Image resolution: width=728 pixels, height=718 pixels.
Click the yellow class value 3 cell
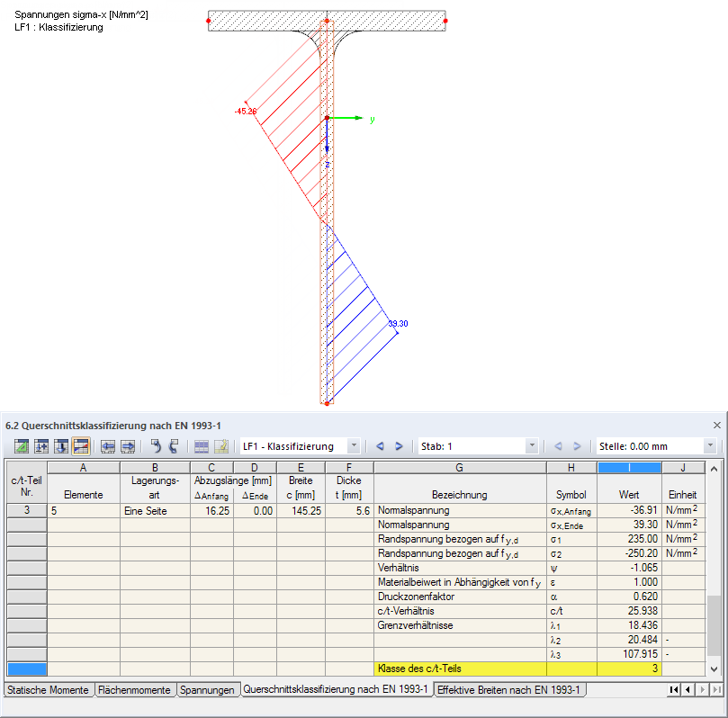pyautogui.click(x=629, y=669)
